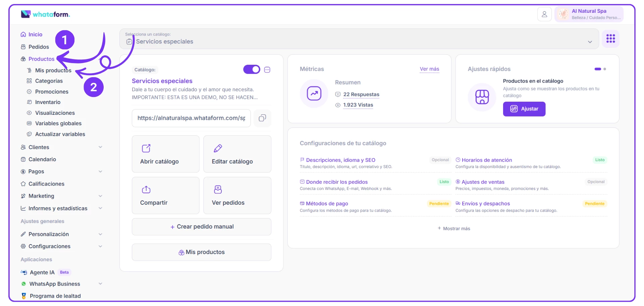
Task: Open catalog options icon beside toggle
Action: pos(267,70)
